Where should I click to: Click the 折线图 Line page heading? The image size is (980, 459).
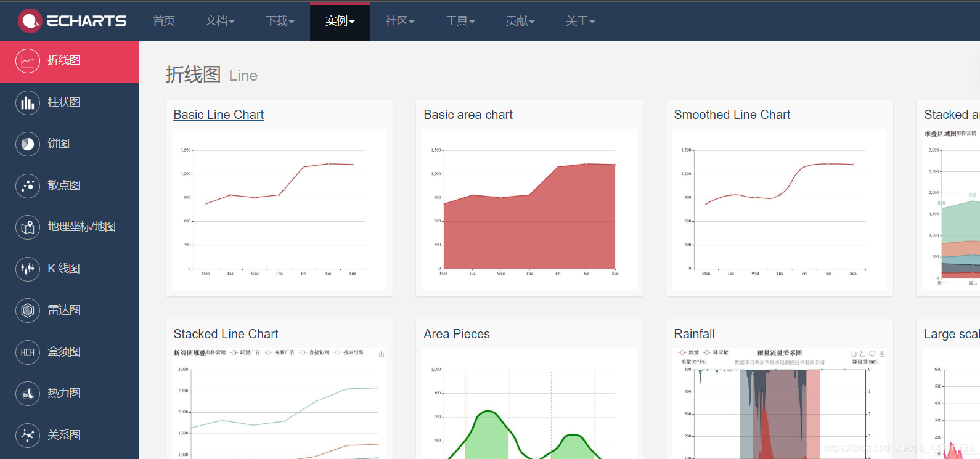211,75
